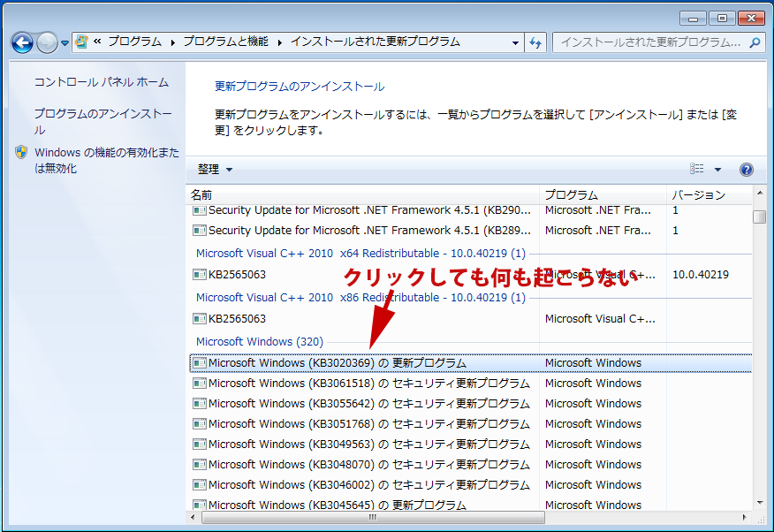
Task: Open Windows の機能の有効化または無効化 link
Action: 107,160
